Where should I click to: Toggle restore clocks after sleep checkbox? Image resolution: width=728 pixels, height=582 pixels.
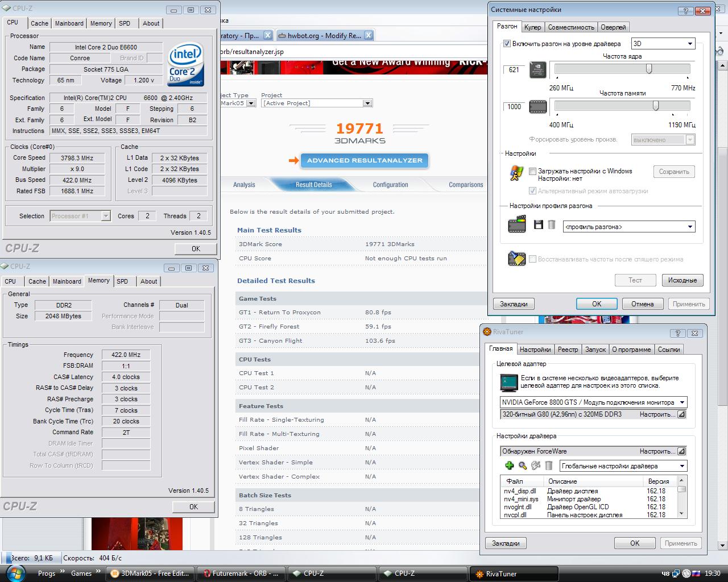click(x=533, y=259)
